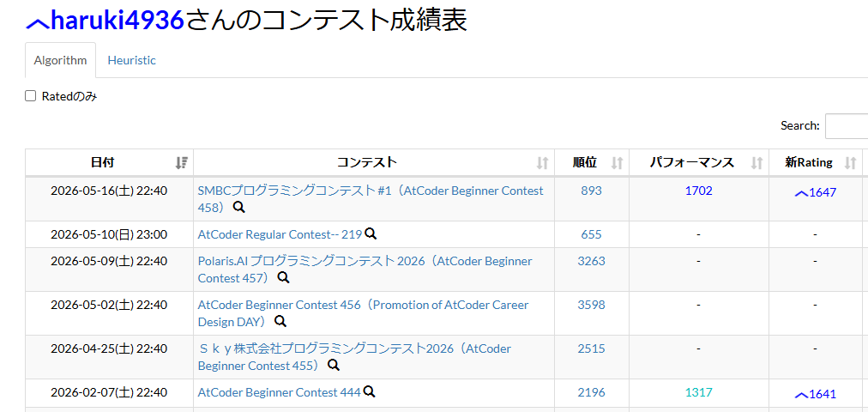Click magnifier icon for SMBC contest 458

tap(238, 207)
